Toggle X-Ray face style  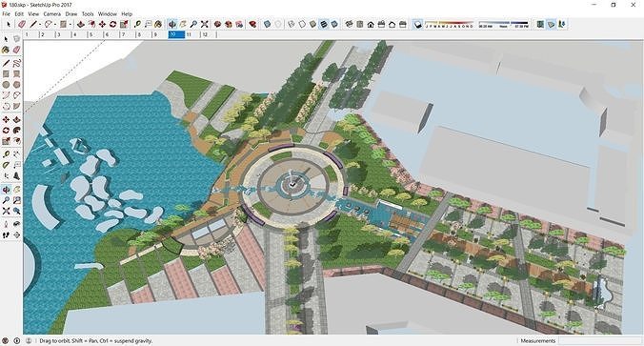267,24
